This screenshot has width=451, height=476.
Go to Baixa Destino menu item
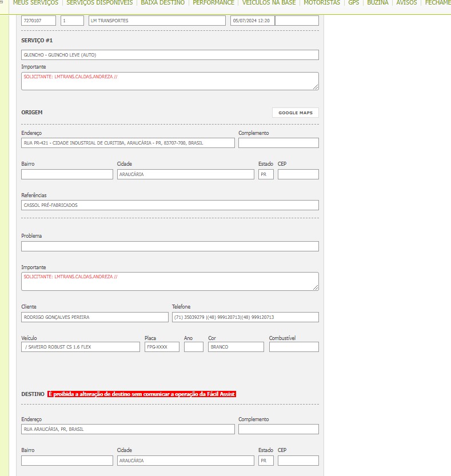[x=163, y=3]
